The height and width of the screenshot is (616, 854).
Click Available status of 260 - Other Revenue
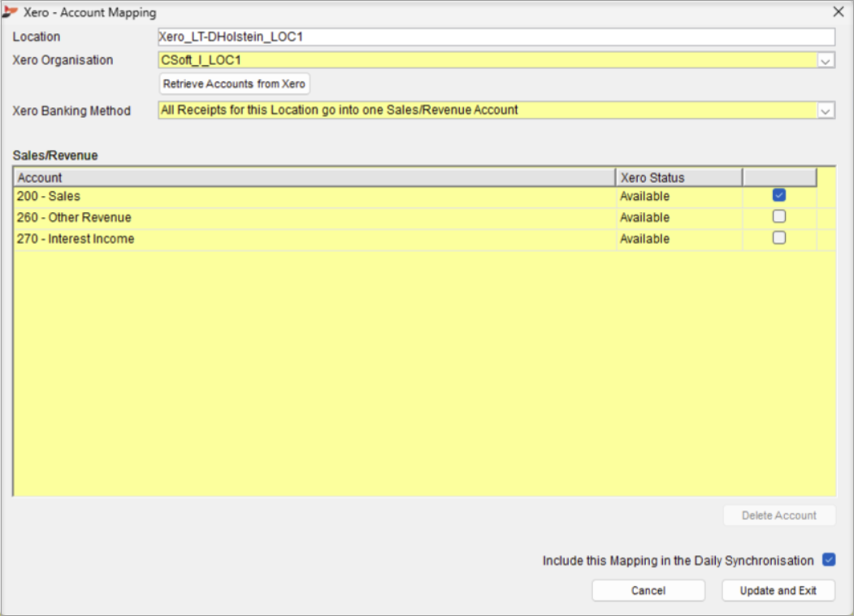tap(645, 217)
